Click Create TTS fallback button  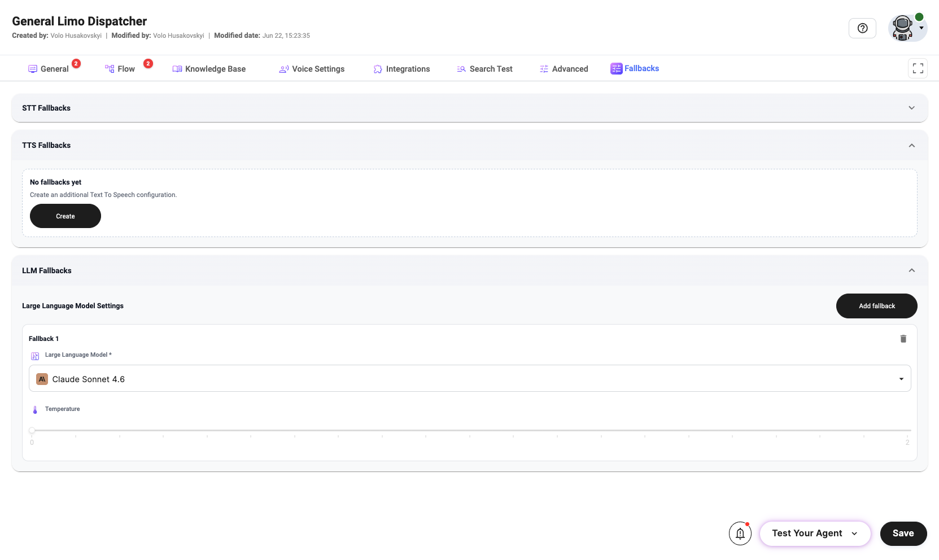click(65, 216)
